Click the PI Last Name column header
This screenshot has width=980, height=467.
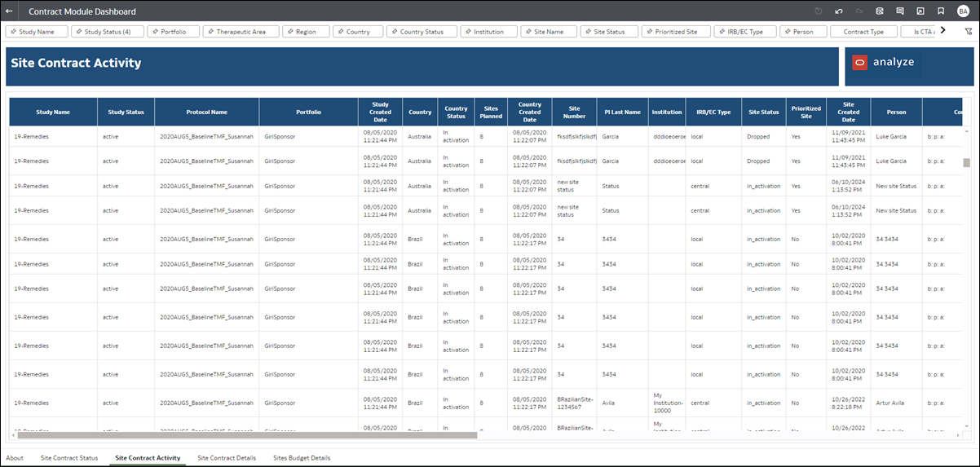[x=622, y=112]
